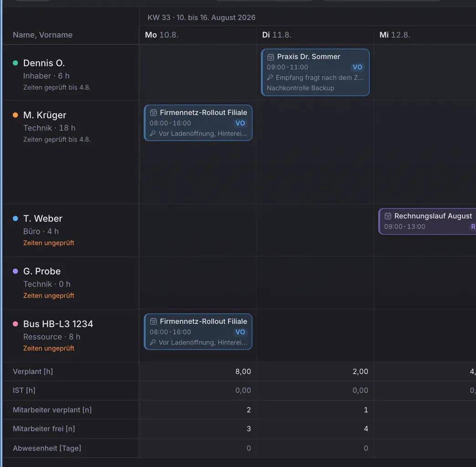476x467 pixels.
Task: Select the employee name G. Probe
Action: coord(42,271)
